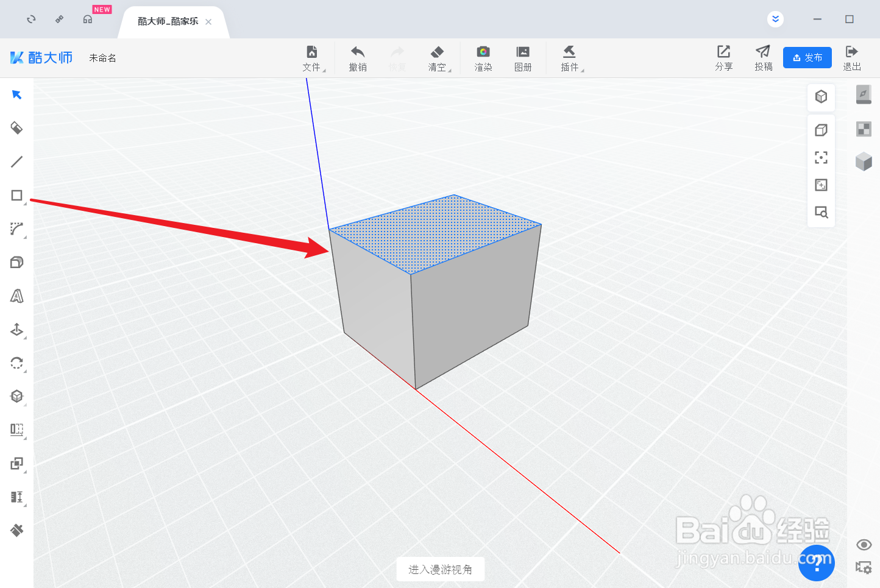Select the group/component cube tool
Image resolution: width=880 pixels, height=588 pixels.
(16, 396)
